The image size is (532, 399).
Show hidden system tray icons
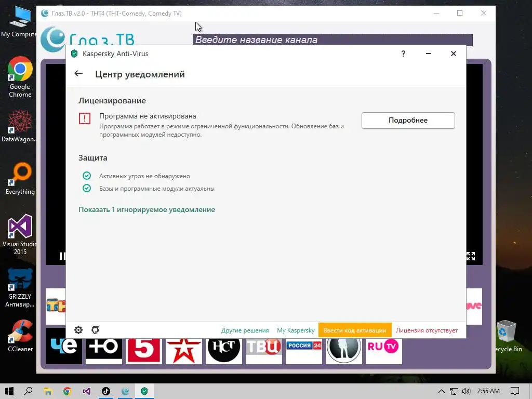tap(442, 391)
